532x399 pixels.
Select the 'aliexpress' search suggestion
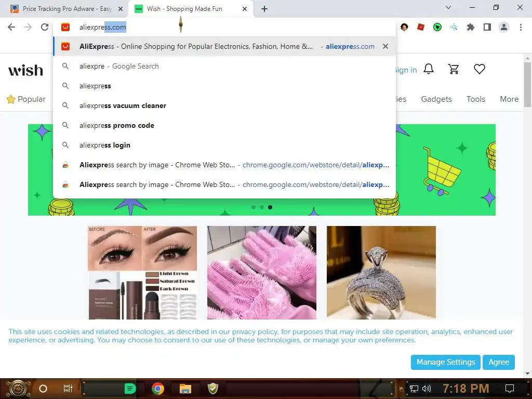pyautogui.click(x=224, y=86)
